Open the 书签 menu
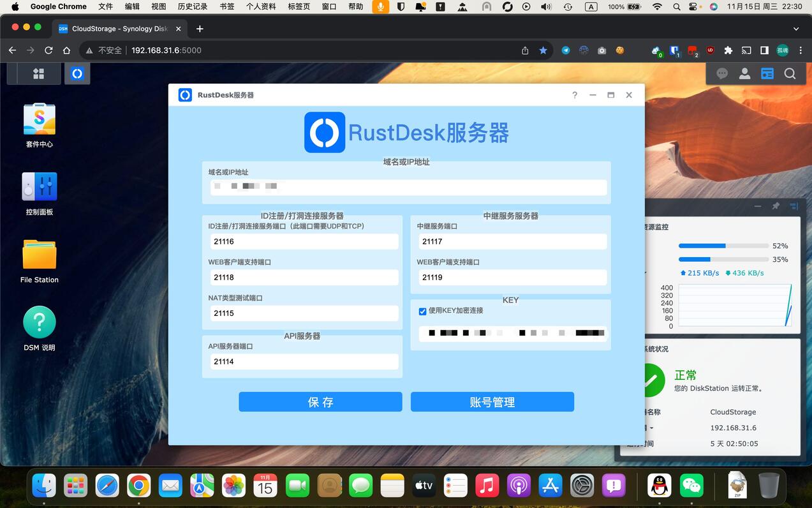 [x=226, y=6]
